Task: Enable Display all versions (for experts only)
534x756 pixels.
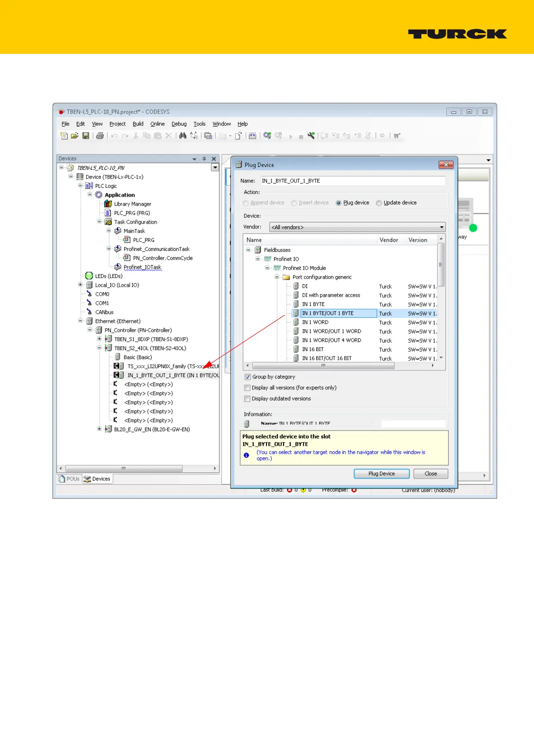Action: click(x=247, y=387)
